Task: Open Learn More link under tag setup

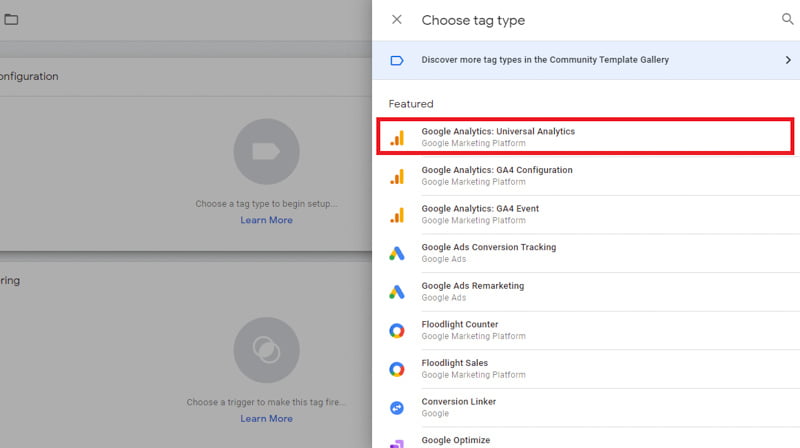Action: (266, 220)
